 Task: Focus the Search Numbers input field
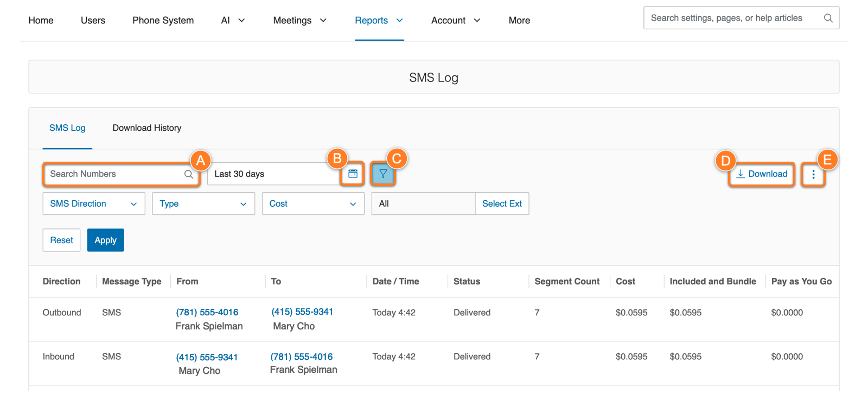[114, 174]
